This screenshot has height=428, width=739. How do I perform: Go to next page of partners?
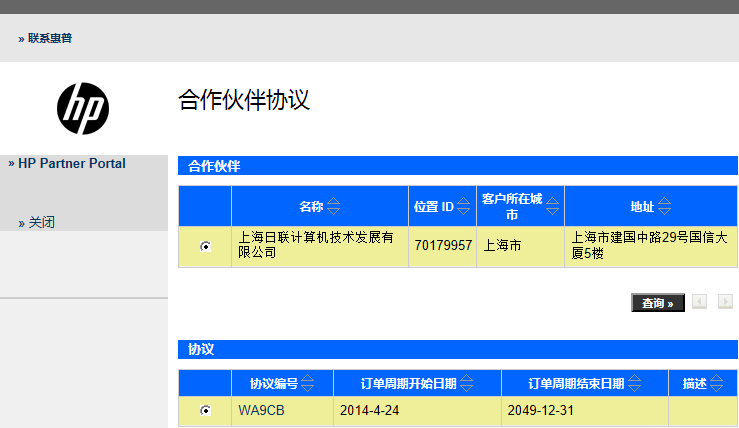725,301
